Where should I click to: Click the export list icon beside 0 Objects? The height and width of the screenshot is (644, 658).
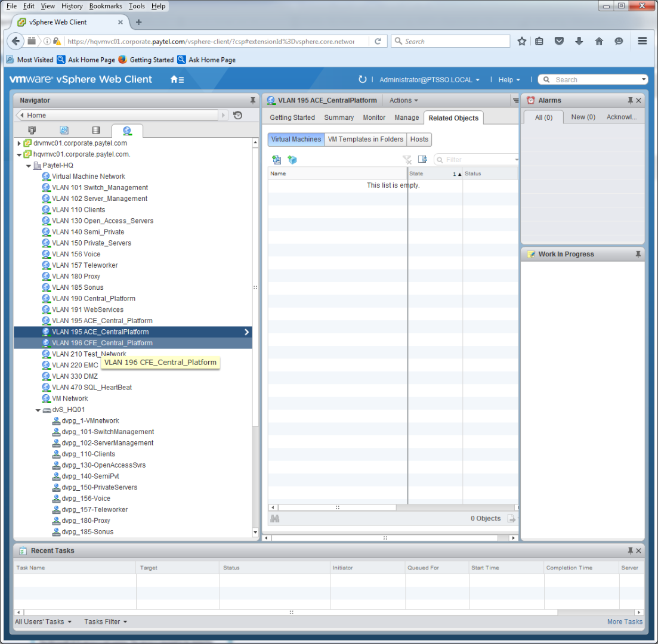[x=511, y=519]
